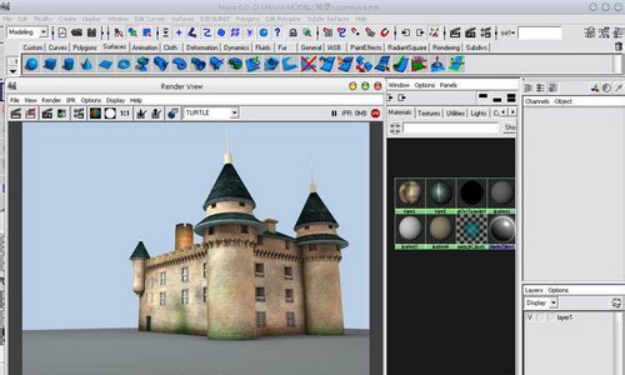Select the checkered material swatch

[472, 229]
